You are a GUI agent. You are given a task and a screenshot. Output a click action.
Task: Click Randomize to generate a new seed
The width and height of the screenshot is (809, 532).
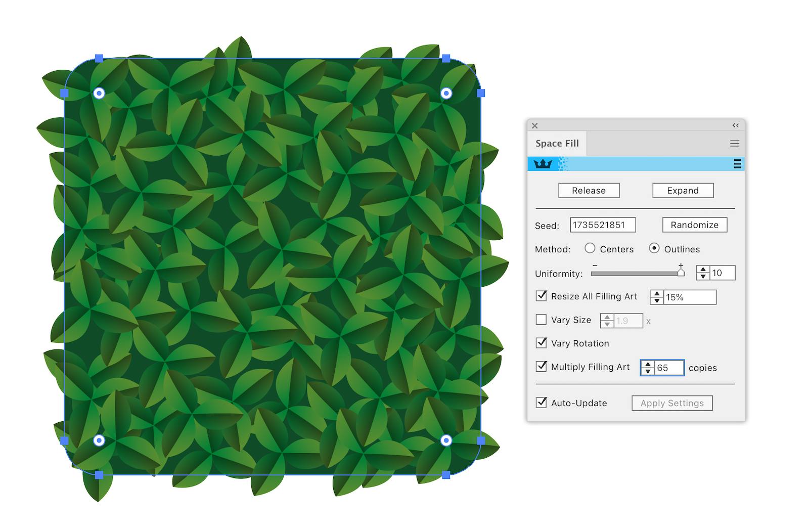click(694, 225)
